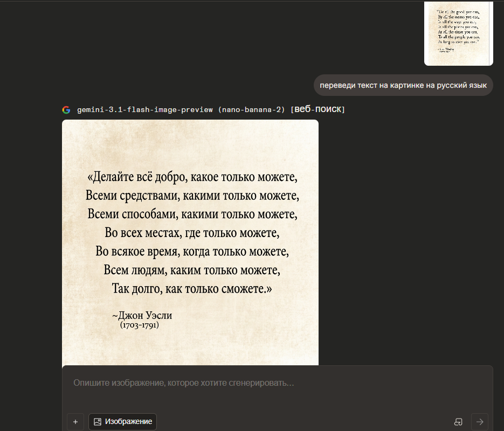Click the line "Во всех местах, где только можете"

192,233
